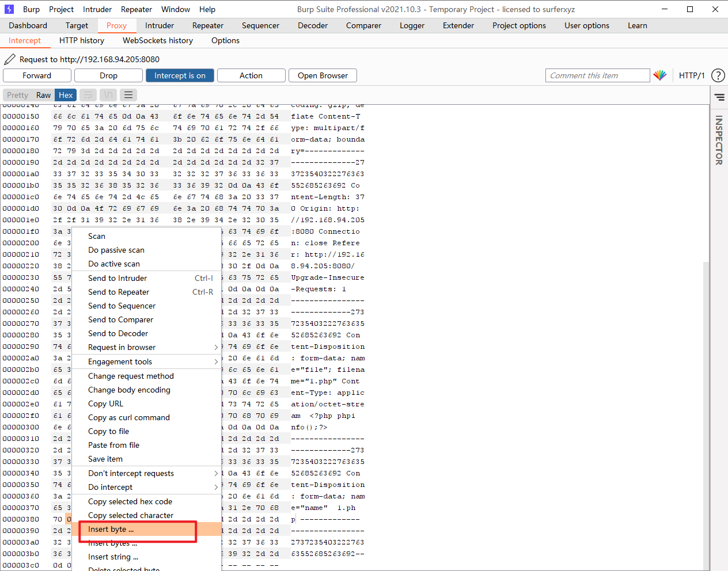This screenshot has width=728, height=571.
Task: Choose Do active scan
Action: [146, 264]
